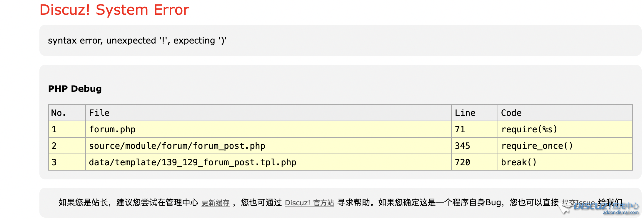Click the No. column header
The width and height of the screenshot is (644, 220).
(x=59, y=113)
